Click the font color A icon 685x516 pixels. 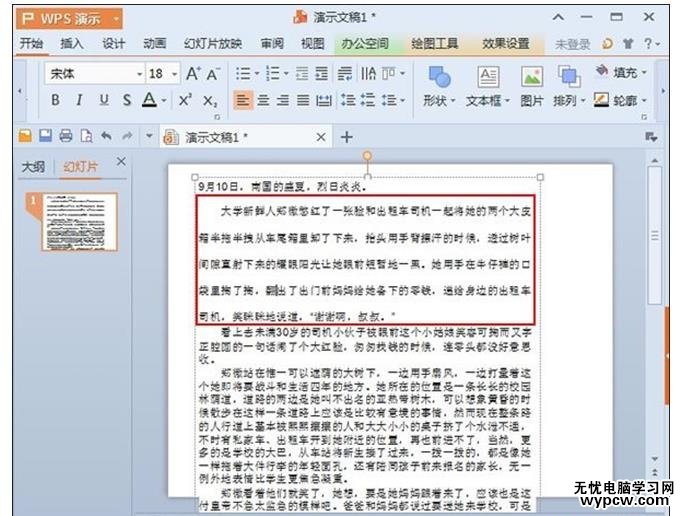(149, 100)
